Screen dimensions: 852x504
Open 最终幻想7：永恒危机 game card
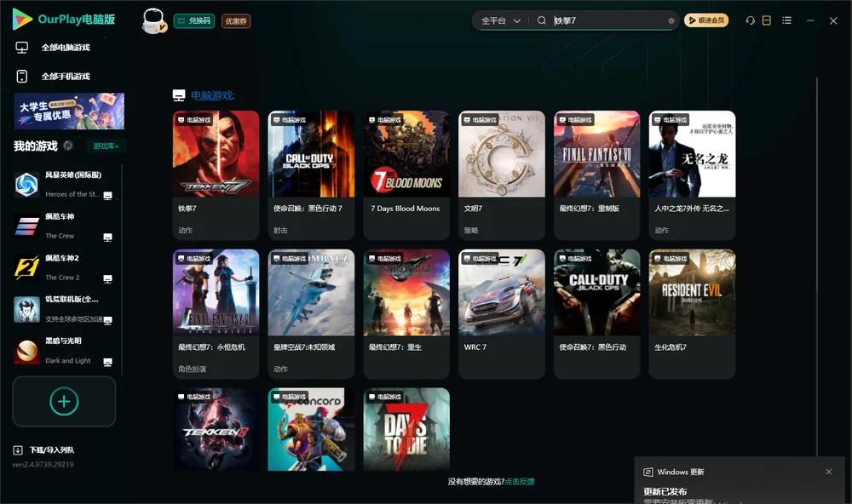(216, 313)
